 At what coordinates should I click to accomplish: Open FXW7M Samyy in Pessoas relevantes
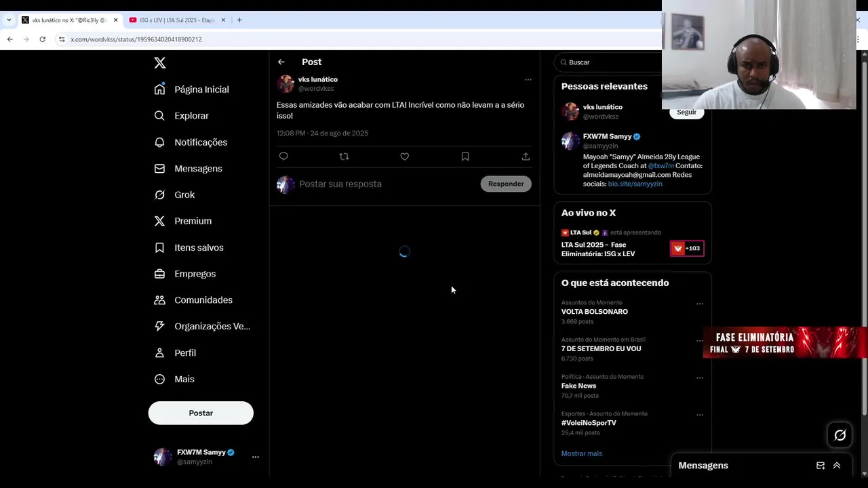[x=607, y=136]
